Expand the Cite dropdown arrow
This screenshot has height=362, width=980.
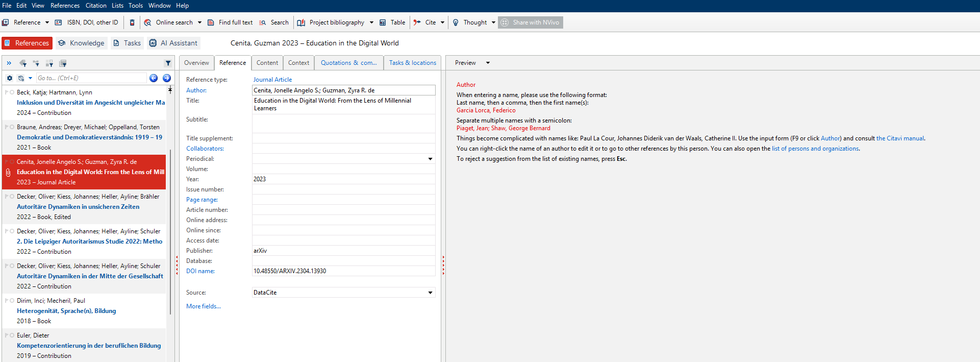(x=442, y=22)
